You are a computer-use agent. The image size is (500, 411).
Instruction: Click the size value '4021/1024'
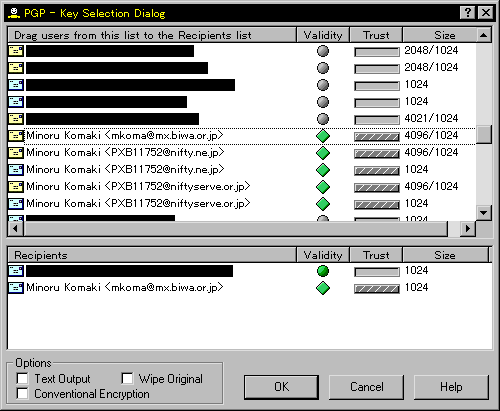coord(431,118)
